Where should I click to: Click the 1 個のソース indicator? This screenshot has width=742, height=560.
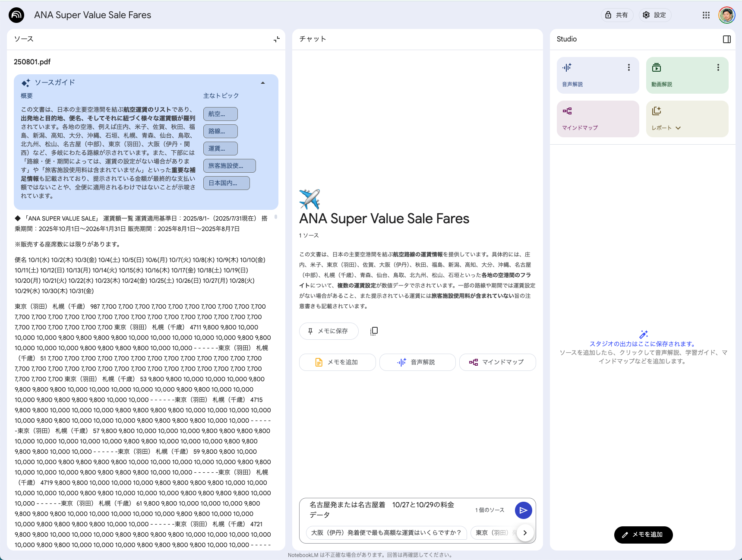click(x=490, y=510)
